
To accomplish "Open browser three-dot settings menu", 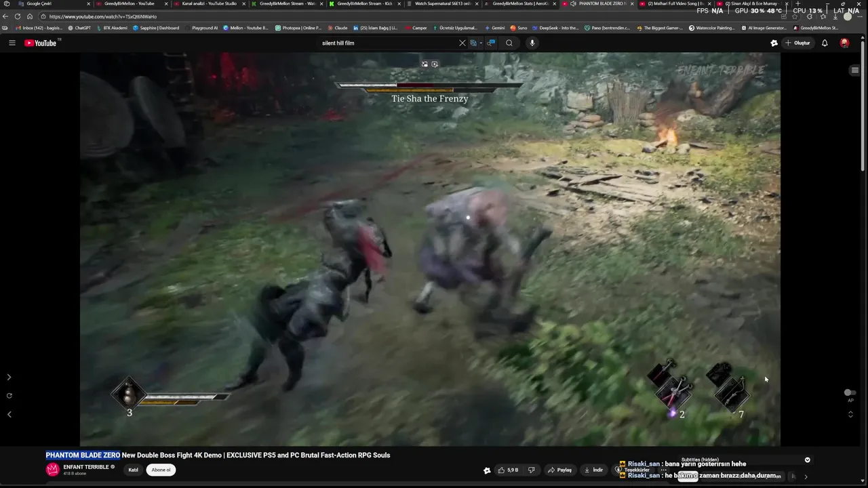I will 860,16.
